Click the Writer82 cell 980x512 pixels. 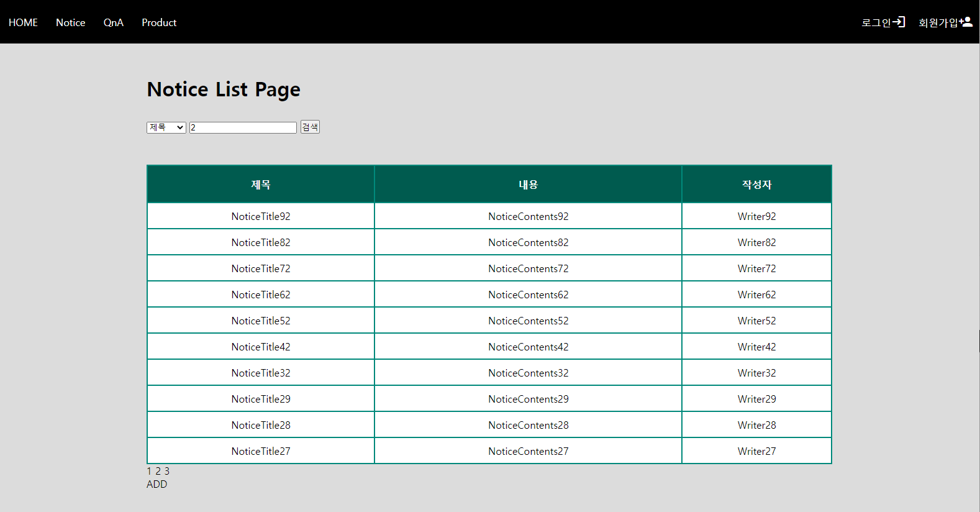pos(757,242)
